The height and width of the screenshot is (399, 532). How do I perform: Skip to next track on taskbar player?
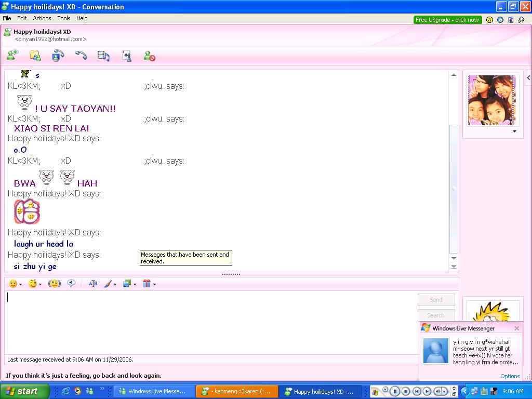click(x=427, y=391)
